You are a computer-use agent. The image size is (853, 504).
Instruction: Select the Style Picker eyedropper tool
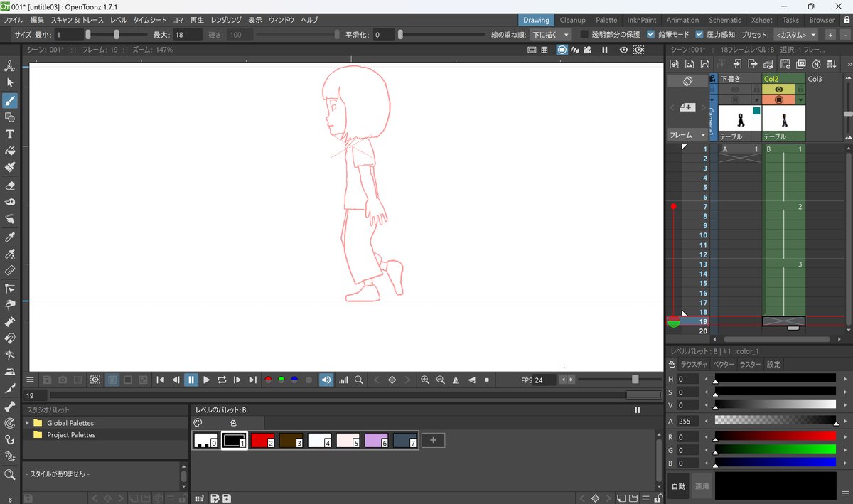(x=10, y=237)
